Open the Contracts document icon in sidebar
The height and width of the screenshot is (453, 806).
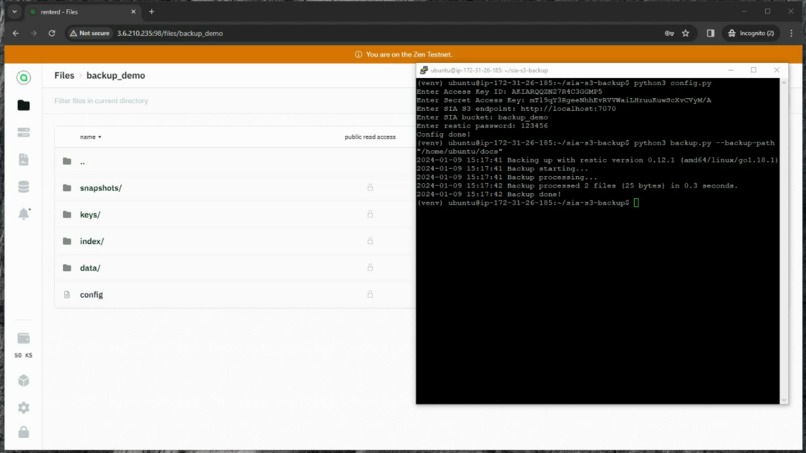point(23,159)
